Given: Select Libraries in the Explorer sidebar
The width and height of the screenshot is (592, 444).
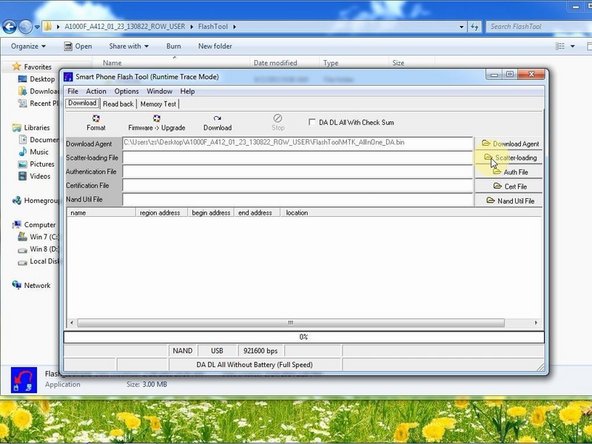Looking at the screenshot, I should pyautogui.click(x=37, y=128).
